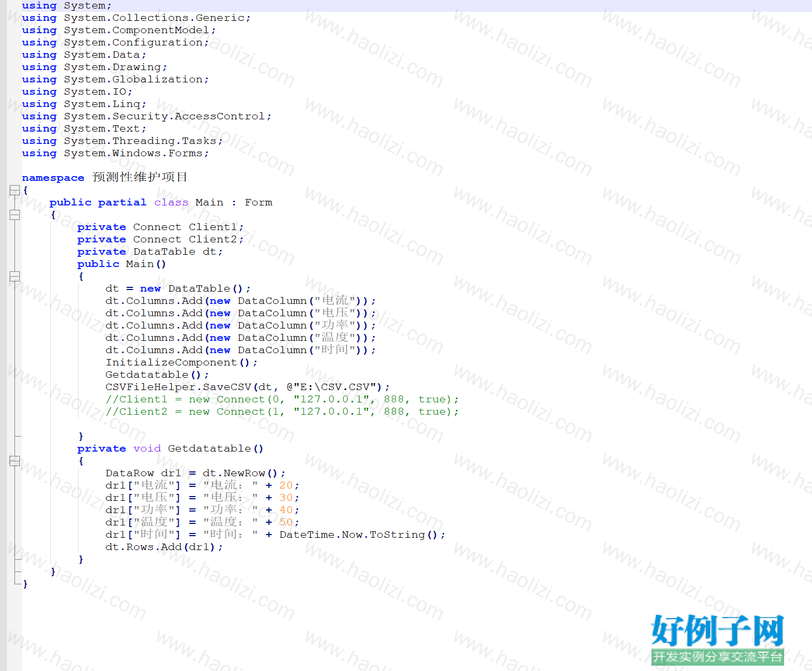Click the commented '//Client2 = new Connect' line

(282, 411)
